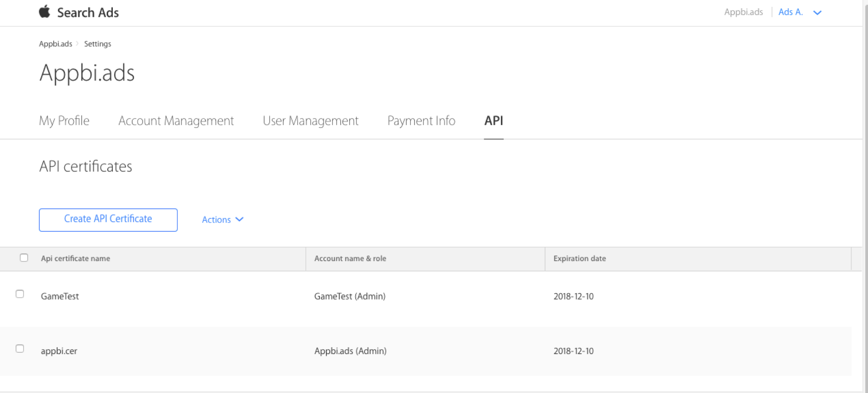This screenshot has height=393, width=868.
Task: Click the GameTest (Admin) role cell
Action: (x=350, y=296)
